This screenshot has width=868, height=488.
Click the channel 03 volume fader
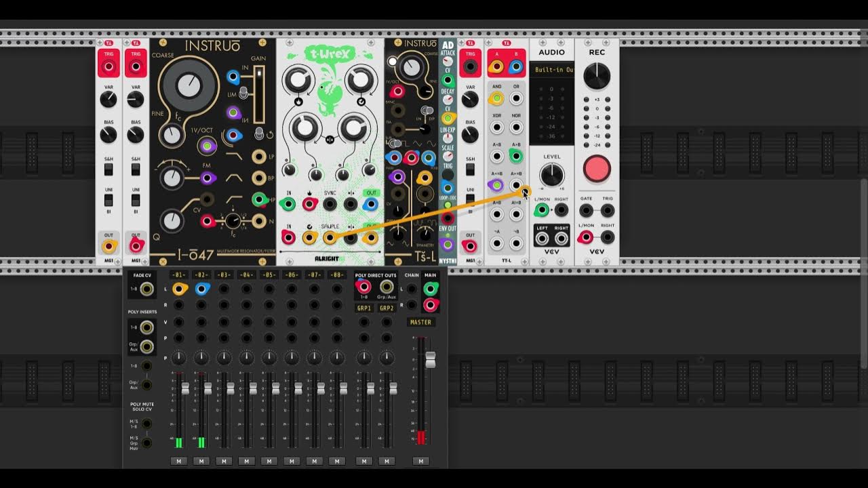click(x=231, y=388)
